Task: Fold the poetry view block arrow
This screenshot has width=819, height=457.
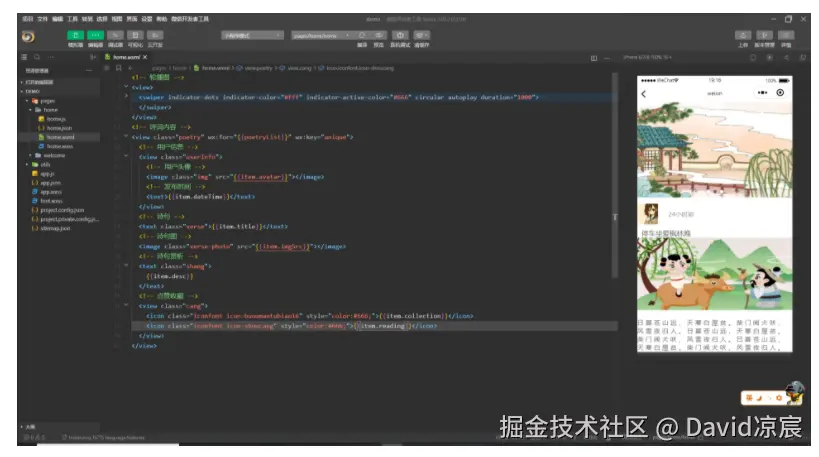Action: 126,136
